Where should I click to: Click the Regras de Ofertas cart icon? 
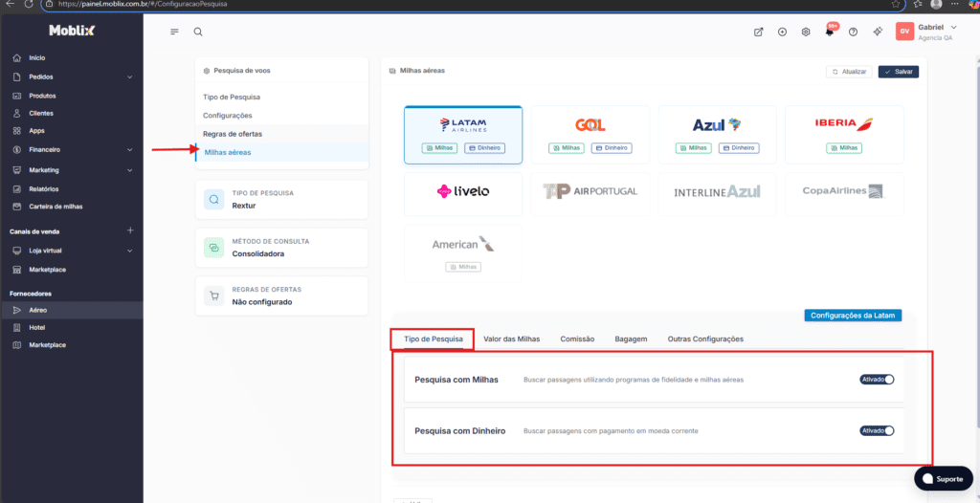213,296
